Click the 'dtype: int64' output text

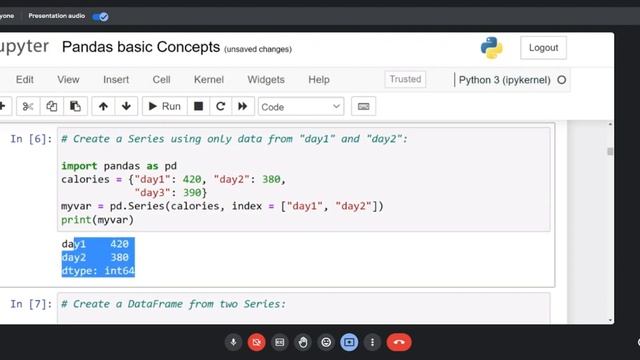98,271
